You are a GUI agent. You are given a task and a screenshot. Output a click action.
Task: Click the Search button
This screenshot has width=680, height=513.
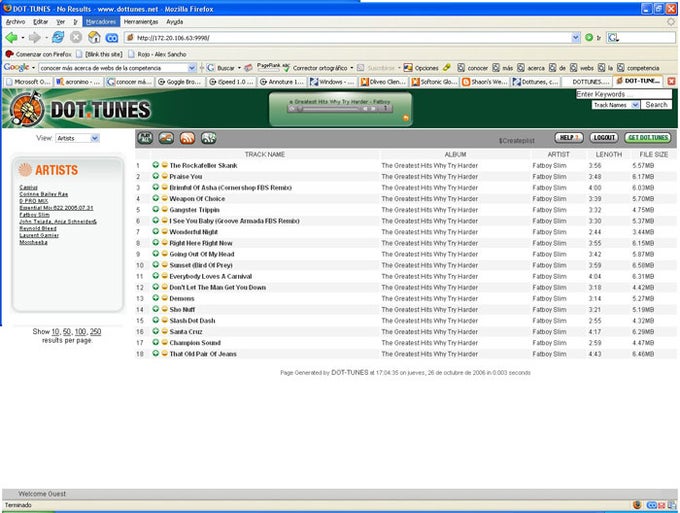[656, 105]
